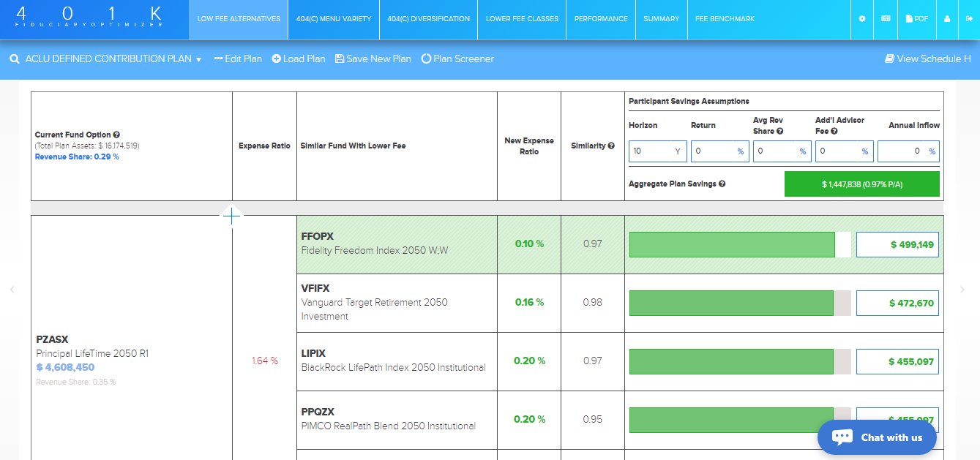Click the View Schedule H link
This screenshot has height=460, width=980.
pyautogui.click(x=927, y=59)
